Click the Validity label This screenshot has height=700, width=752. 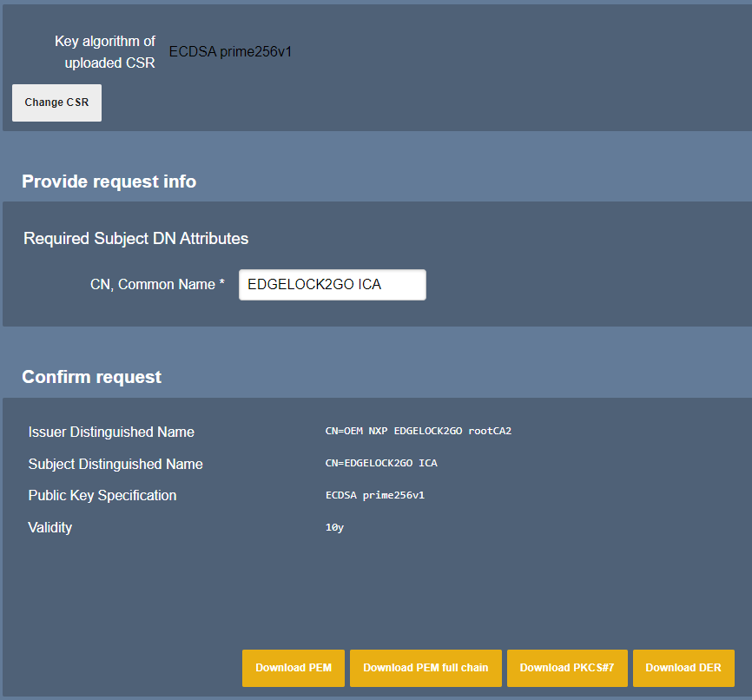click(x=50, y=528)
